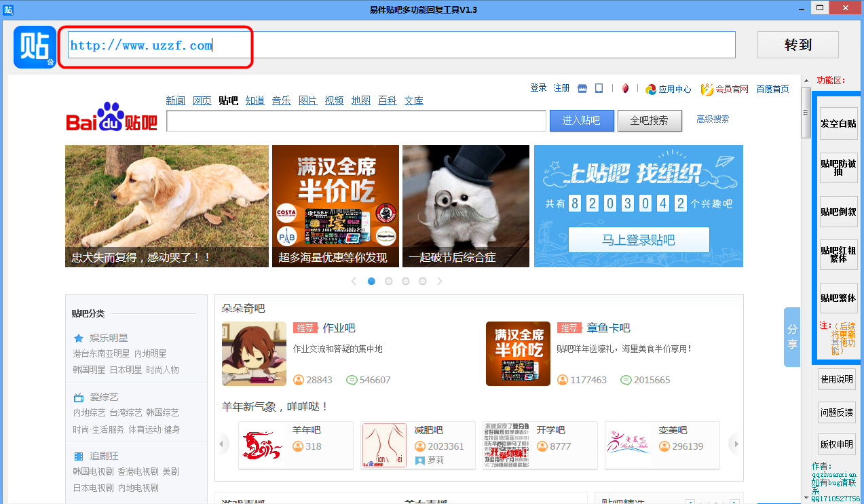Click the 全吧搜索 button
This screenshot has height=504, width=864.
(x=650, y=121)
